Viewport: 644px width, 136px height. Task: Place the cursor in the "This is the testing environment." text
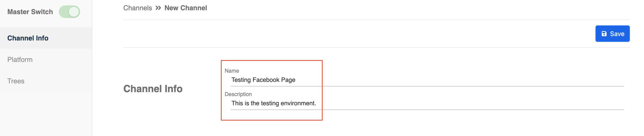click(x=273, y=103)
